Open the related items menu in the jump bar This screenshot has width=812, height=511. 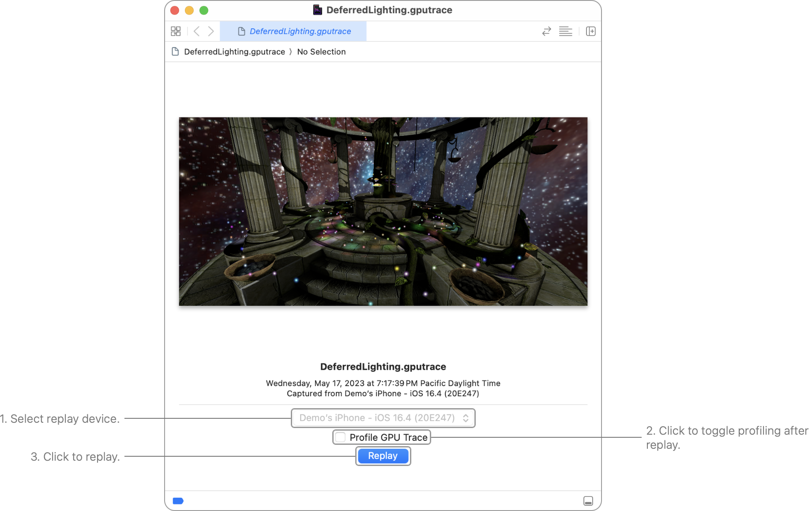[x=176, y=31]
